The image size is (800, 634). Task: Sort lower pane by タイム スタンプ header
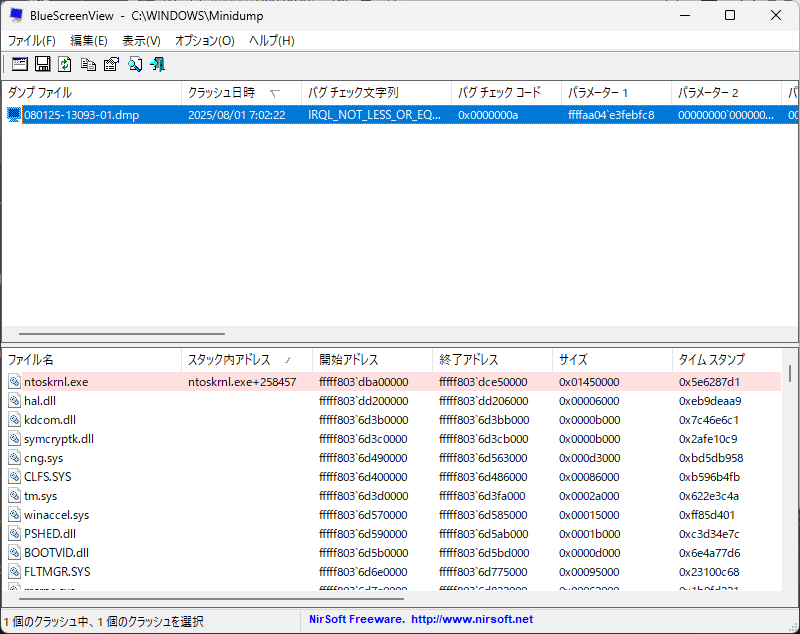coord(727,360)
